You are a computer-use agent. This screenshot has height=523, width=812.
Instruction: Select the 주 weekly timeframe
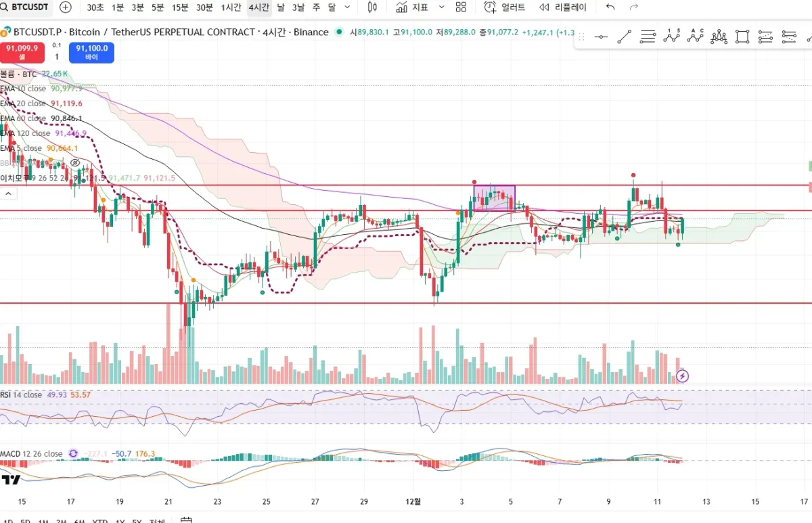coord(316,7)
